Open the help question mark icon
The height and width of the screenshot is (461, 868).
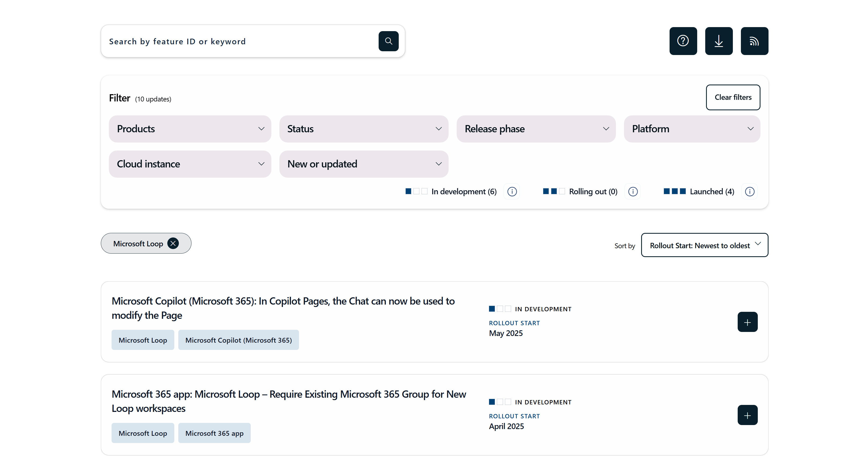(683, 41)
